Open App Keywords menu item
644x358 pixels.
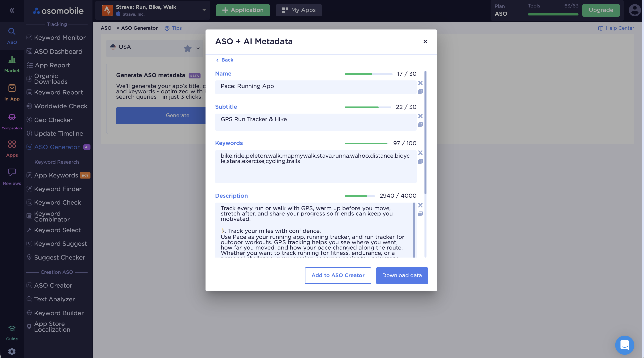58,175
